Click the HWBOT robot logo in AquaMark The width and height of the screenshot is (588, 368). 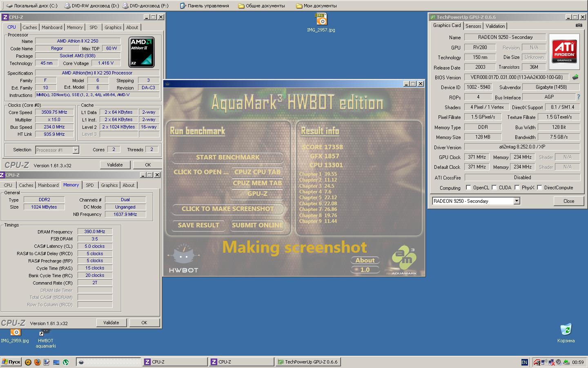click(183, 258)
